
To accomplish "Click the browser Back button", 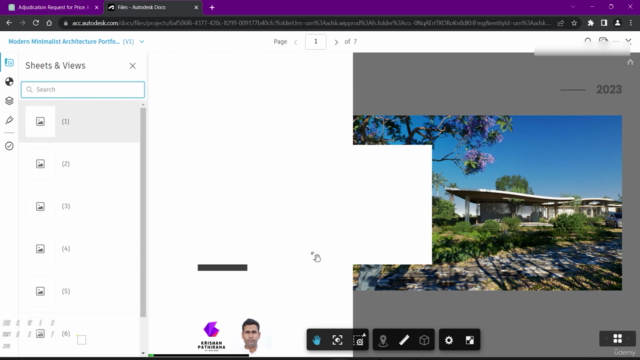I will 9,23.
